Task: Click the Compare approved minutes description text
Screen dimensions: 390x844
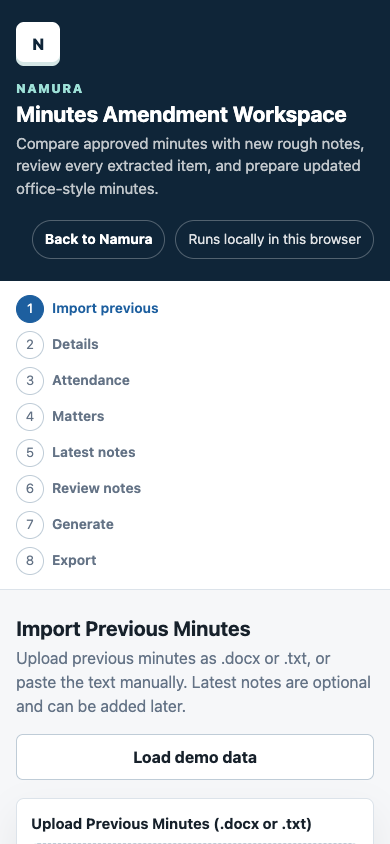Action: coord(190,167)
